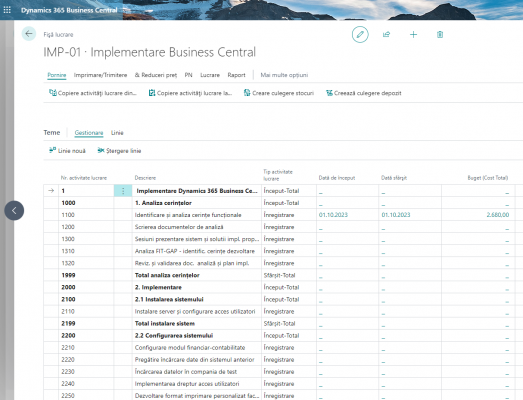Click 2.1 Instalarea sistemului cell
523x400 pixels.
pyautogui.click(x=197, y=299)
